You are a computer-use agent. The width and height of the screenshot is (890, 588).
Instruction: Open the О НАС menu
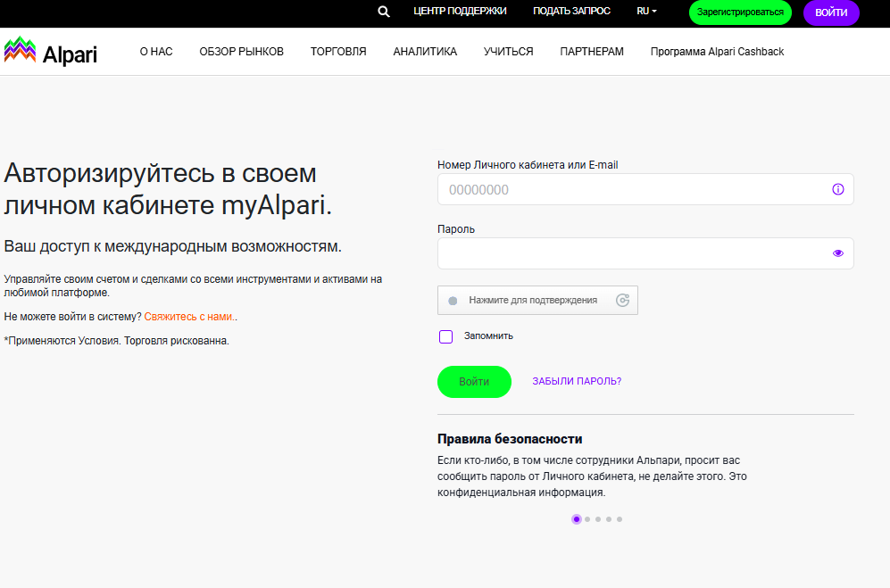156,52
